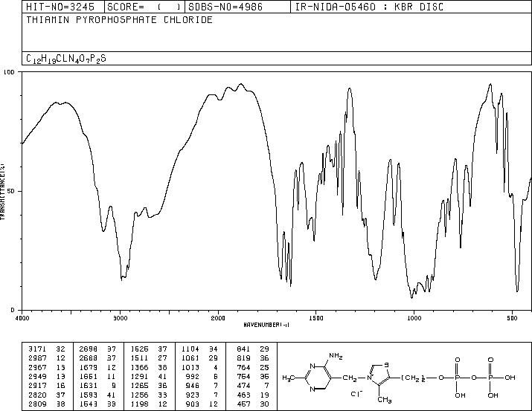Click the 2949 wavenumber value
Viewport: 532px width, 411px height.
tap(38, 376)
